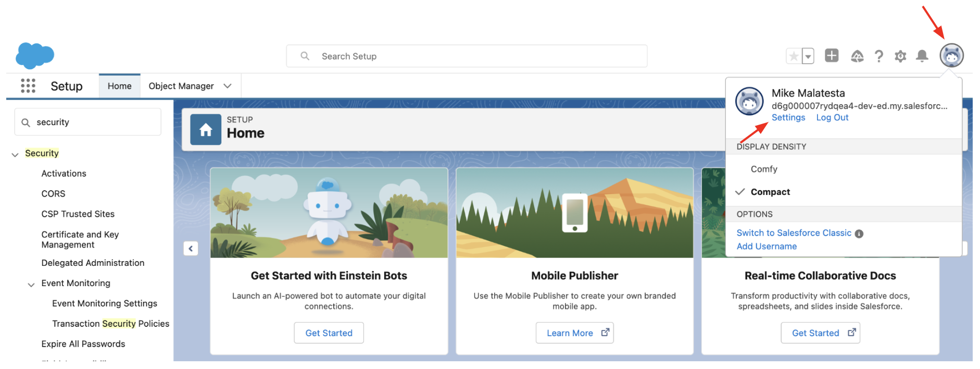Open the Help question mark icon
980x369 pixels.
(879, 56)
